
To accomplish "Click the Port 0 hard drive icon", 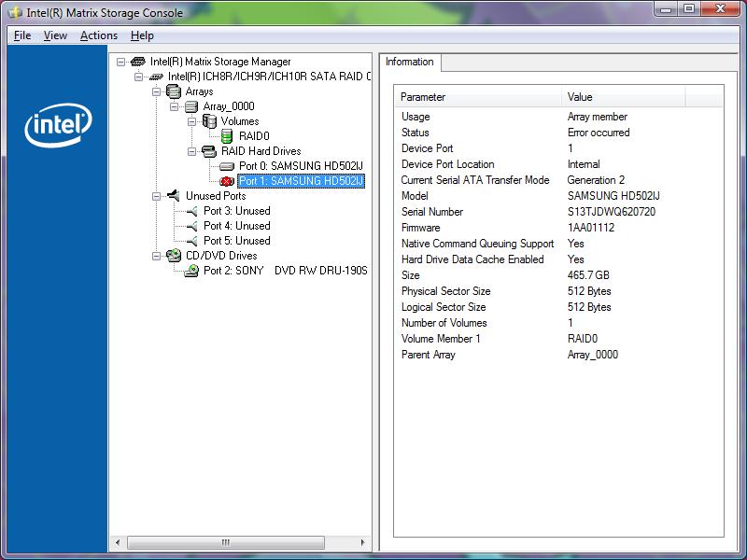I will click(x=227, y=166).
